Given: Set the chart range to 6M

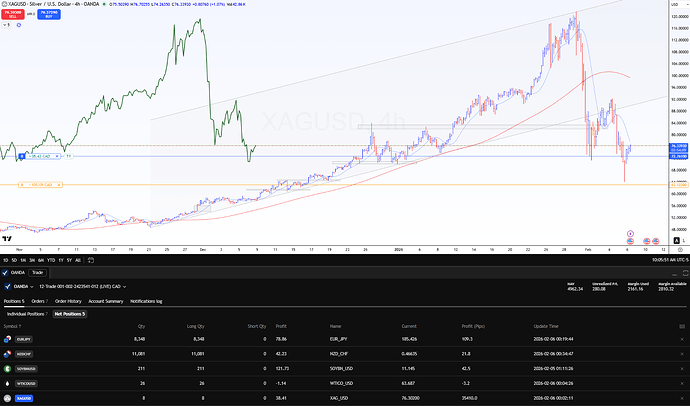Looking at the screenshot, I should point(41,260).
